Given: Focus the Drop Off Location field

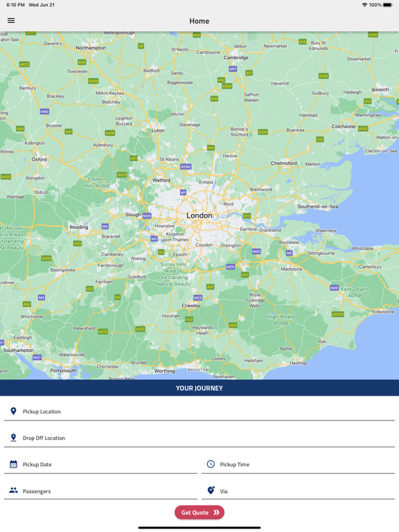Looking at the screenshot, I should point(199,438).
